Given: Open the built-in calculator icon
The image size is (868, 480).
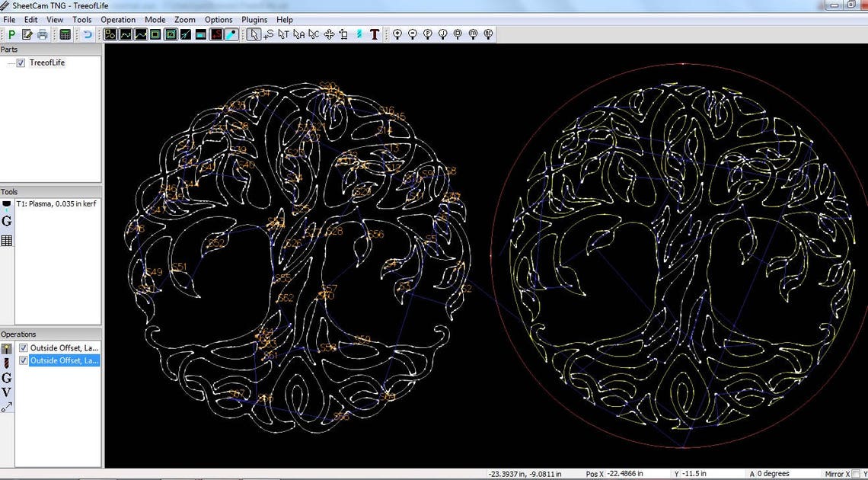Looking at the screenshot, I should pos(65,34).
